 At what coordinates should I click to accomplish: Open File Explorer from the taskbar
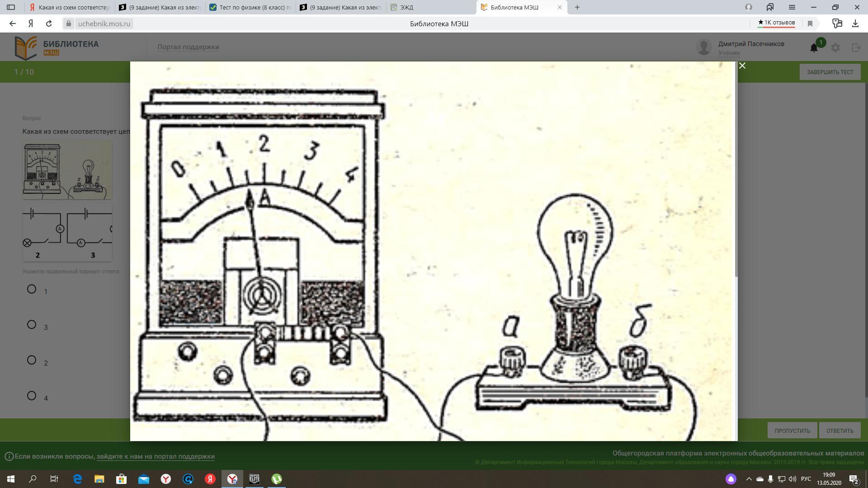click(99, 479)
